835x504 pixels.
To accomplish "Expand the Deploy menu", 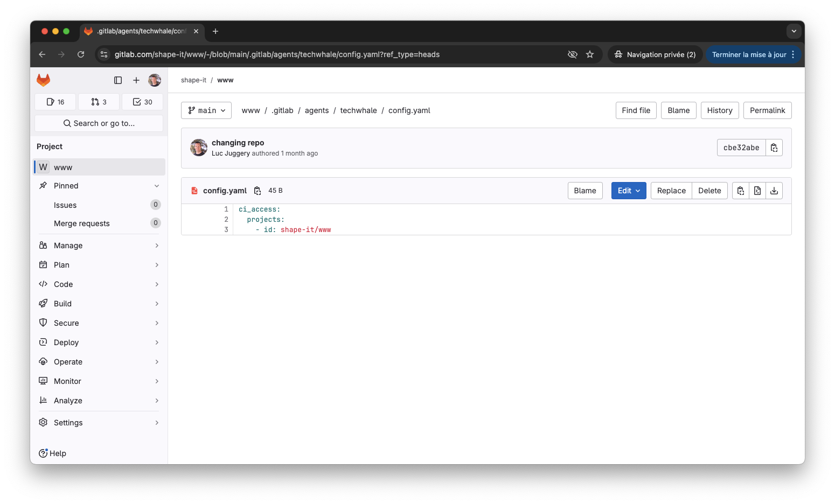I will tap(99, 342).
